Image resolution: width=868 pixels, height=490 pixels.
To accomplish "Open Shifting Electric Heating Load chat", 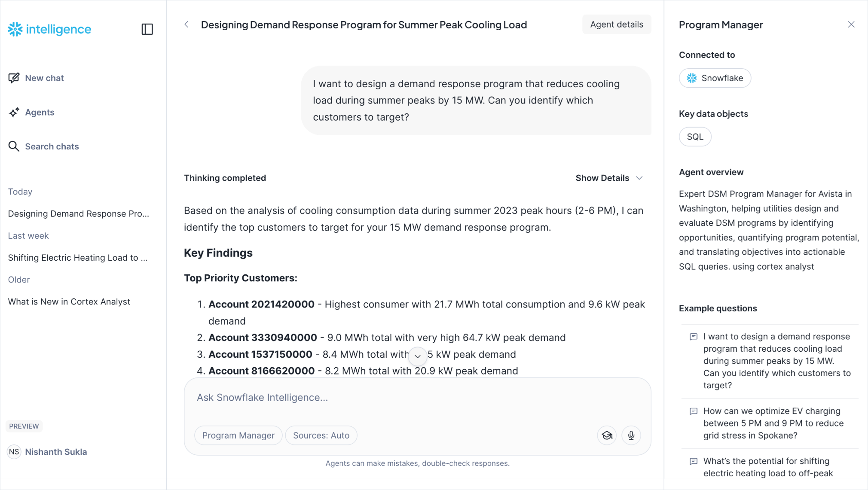I will pos(78,258).
